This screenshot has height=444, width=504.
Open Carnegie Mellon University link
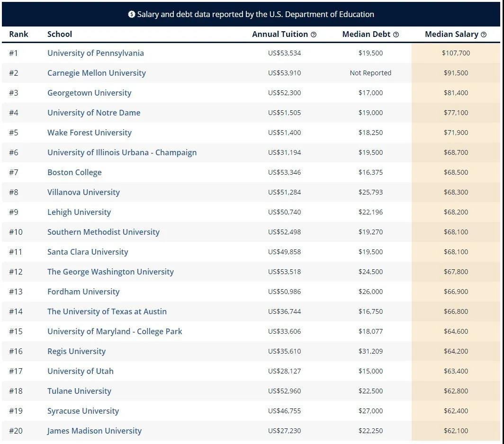pyautogui.click(x=97, y=73)
